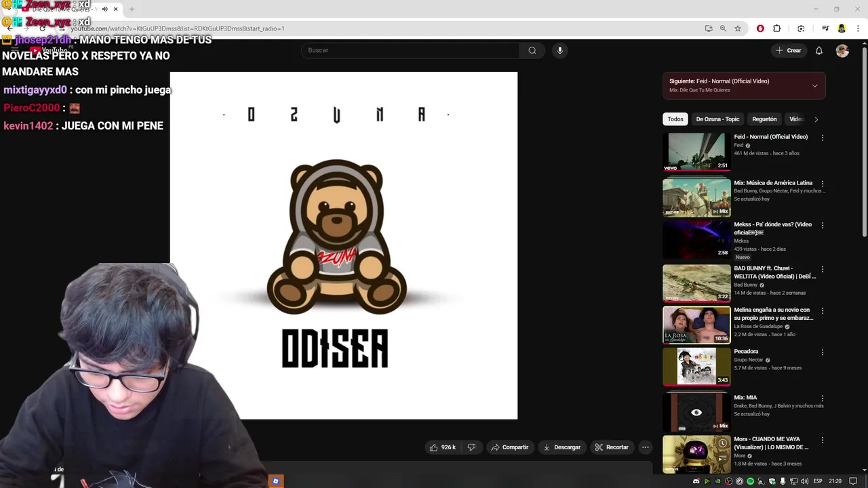Open Pecadora by Grupo Néctar thumbnail
This screenshot has height=488, width=868.
point(696,367)
